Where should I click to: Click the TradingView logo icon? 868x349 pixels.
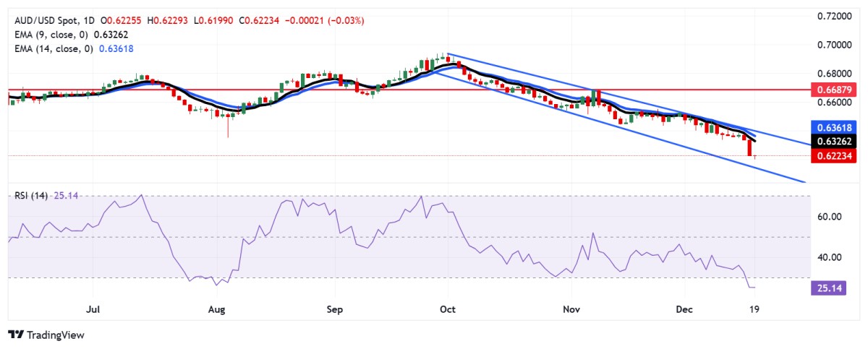(15, 335)
